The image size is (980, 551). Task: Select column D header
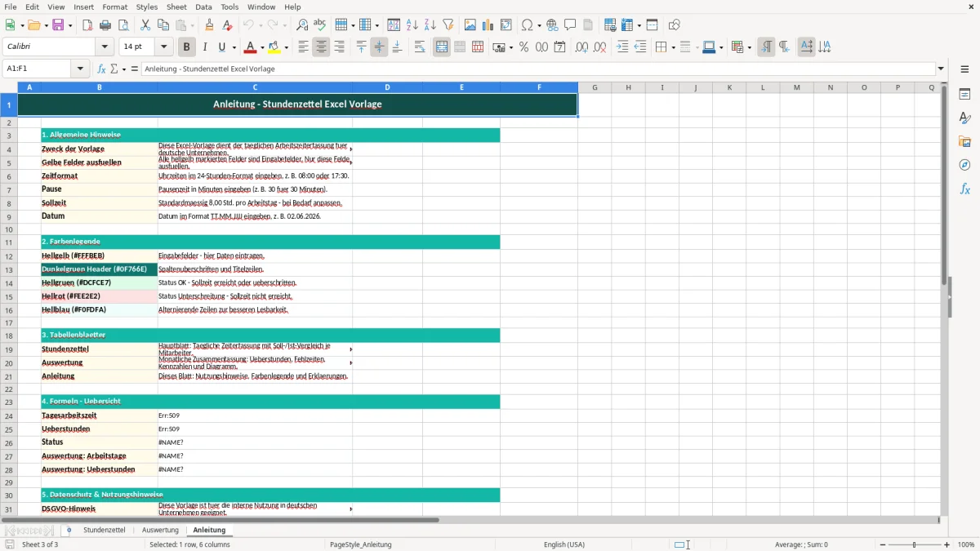pos(387,87)
